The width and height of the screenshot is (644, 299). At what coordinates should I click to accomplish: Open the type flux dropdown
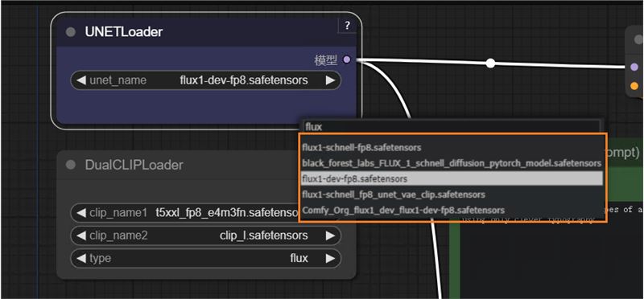click(206, 258)
